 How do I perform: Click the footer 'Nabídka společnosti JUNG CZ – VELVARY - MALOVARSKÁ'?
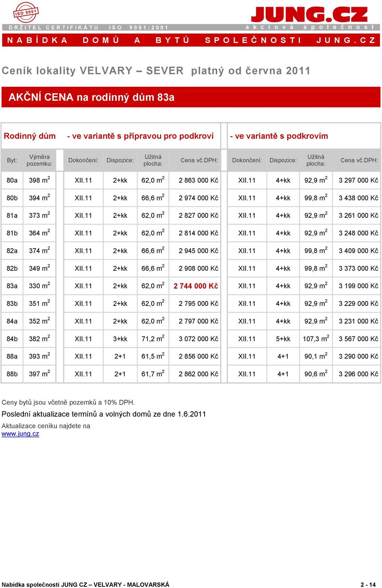coord(86,584)
